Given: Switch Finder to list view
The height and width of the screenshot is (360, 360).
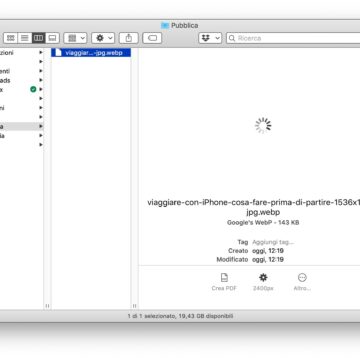Looking at the screenshot, I should pos(25,38).
